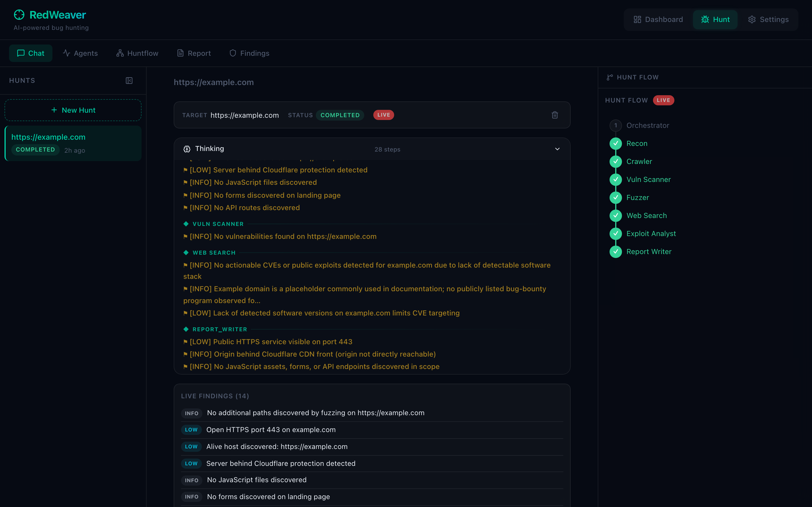This screenshot has height=507, width=812.
Task: Click the Open HTTPS port 443 finding
Action: 271,430
